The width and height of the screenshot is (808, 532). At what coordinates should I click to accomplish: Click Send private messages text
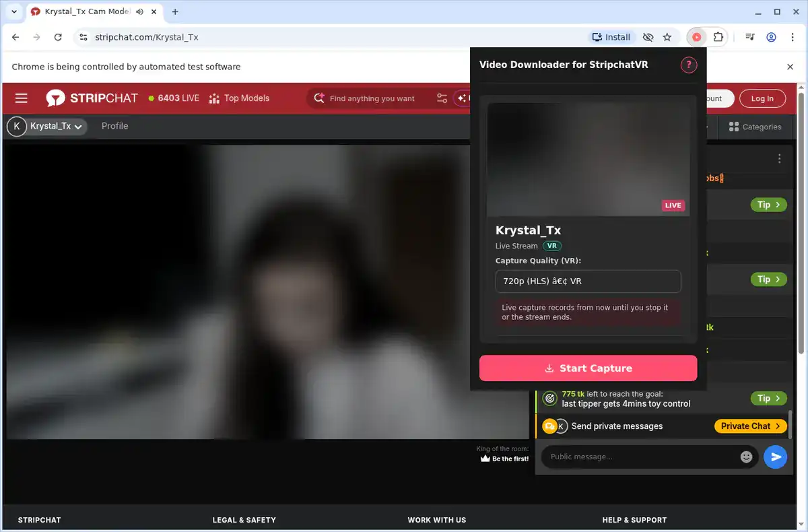coord(617,426)
